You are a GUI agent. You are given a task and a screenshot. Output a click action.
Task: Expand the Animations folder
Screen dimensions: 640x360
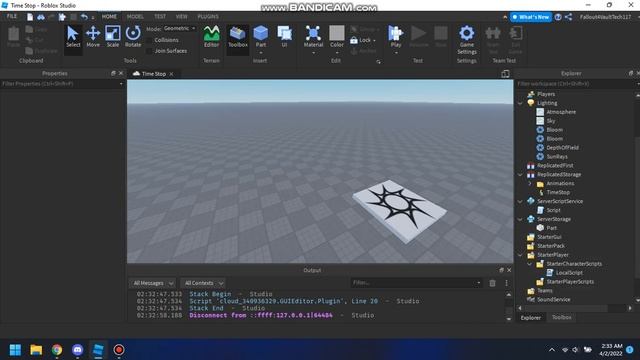coord(530,184)
